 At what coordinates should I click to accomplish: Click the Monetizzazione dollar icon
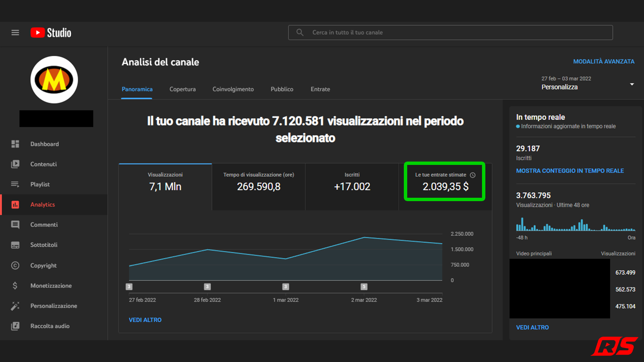click(15, 286)
